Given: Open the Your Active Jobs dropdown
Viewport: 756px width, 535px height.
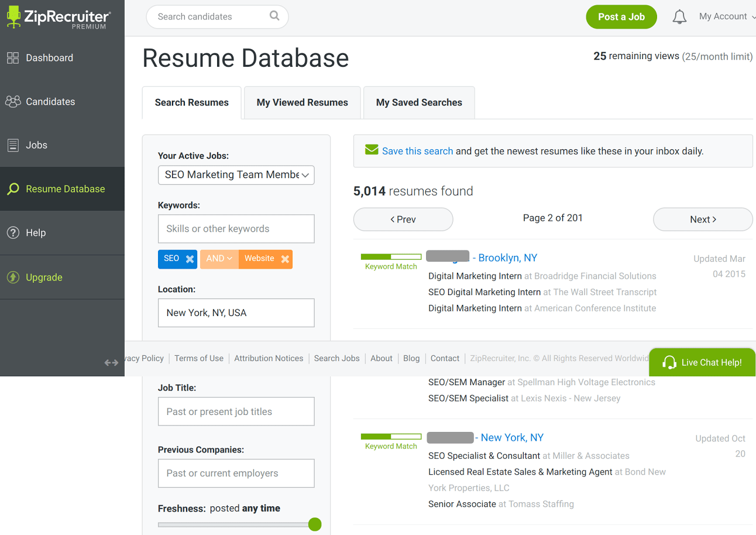Looking at the screenshot, I should 236,175.
